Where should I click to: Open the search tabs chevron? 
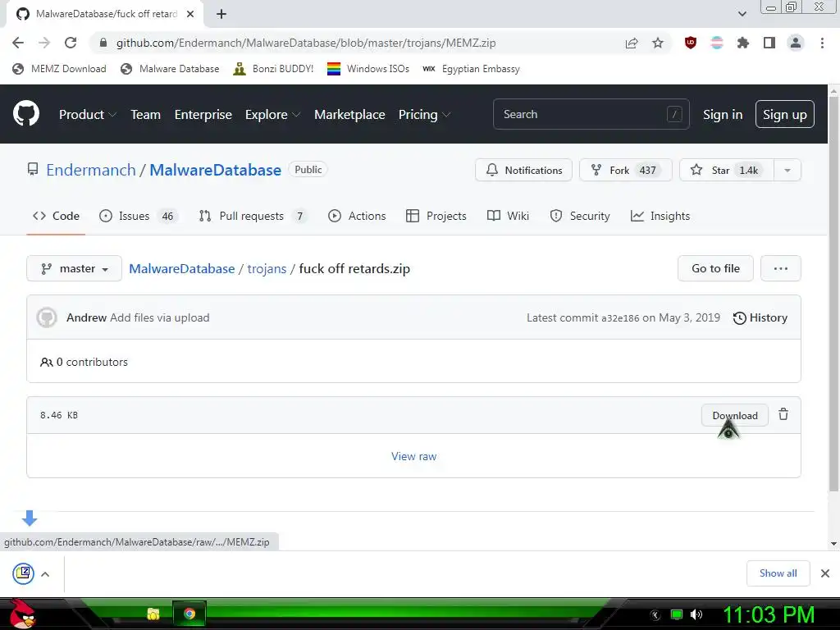tap(742, 14)
